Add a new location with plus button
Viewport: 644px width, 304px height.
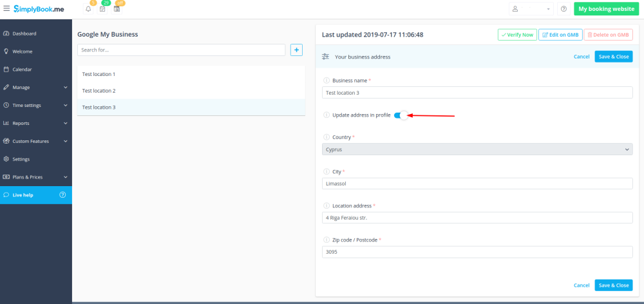(x=296, y=50)
